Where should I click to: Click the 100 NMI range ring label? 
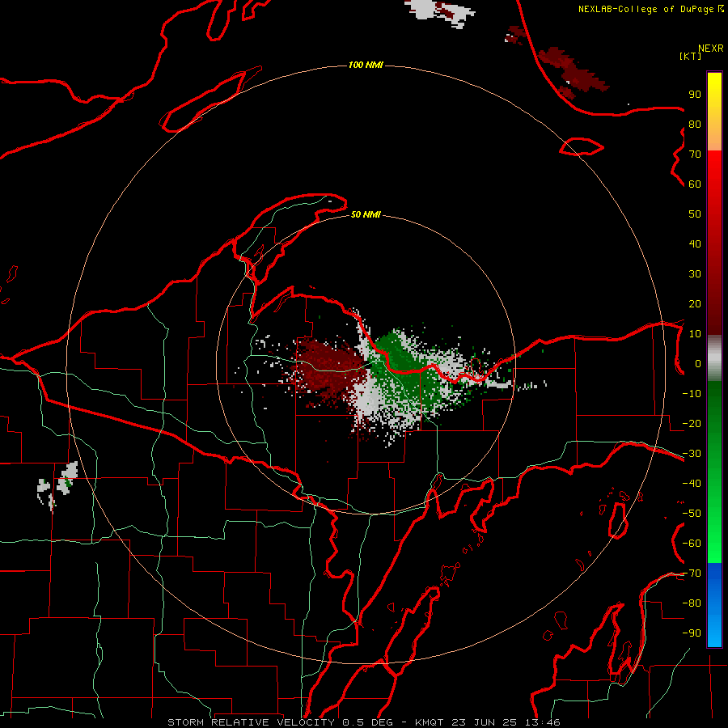click(366, 65)
